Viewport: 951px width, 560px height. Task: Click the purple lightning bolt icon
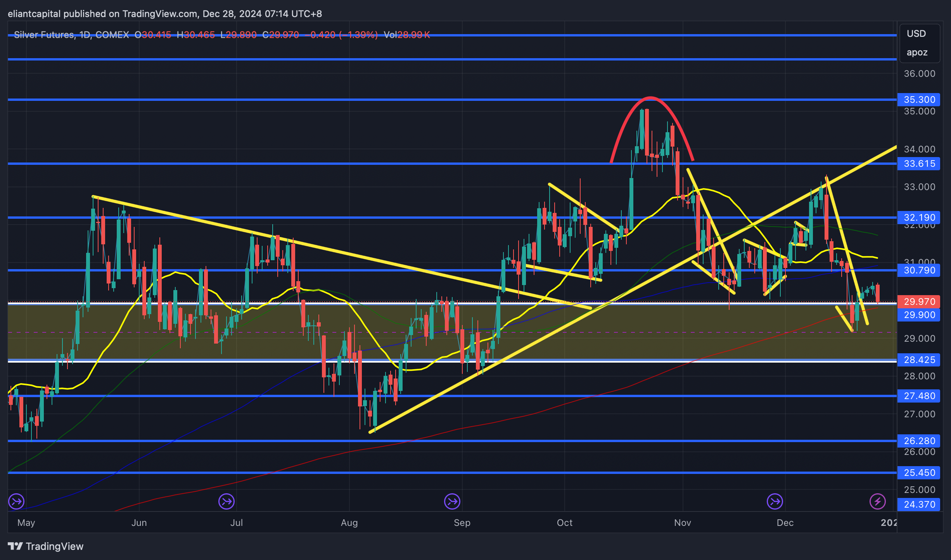(877, 501)
